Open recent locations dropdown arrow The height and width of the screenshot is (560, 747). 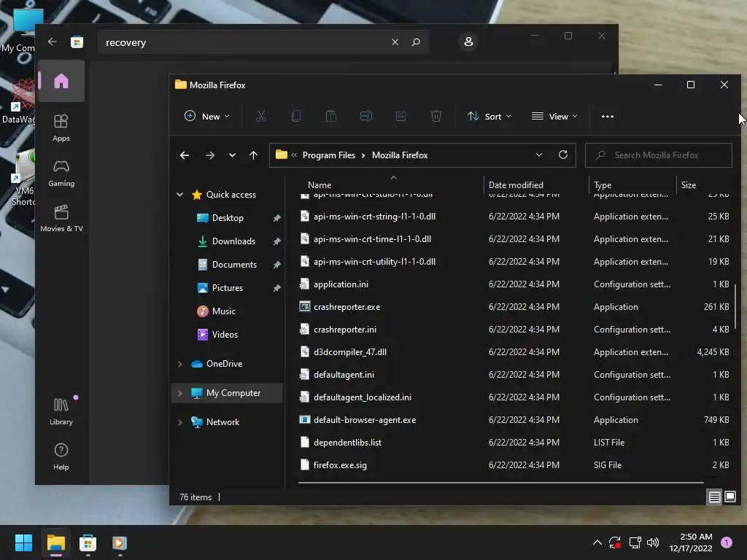coord(232,155)
